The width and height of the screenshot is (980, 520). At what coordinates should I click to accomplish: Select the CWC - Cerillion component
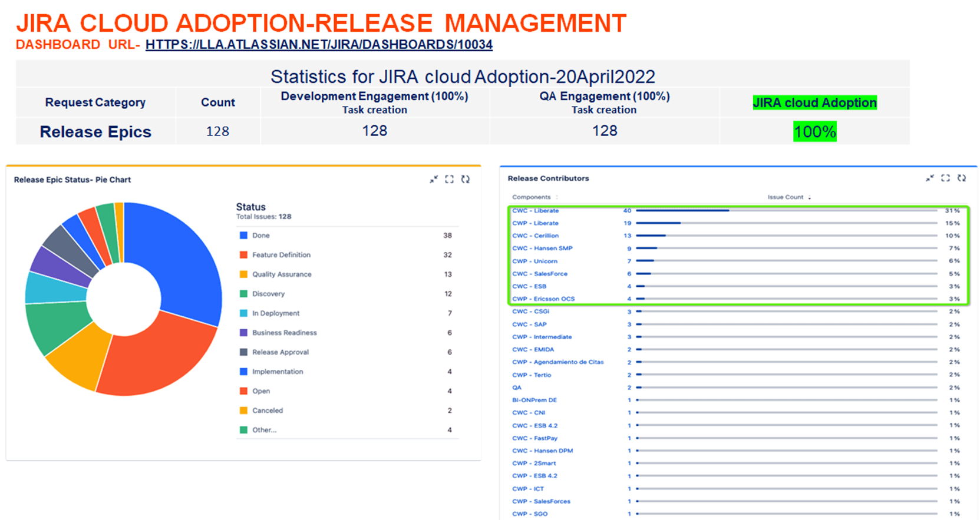(x=535, y=236)
